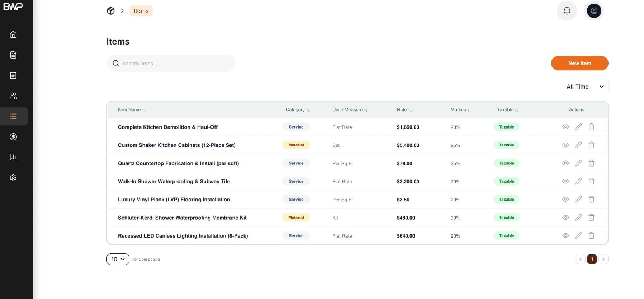Click the Search items field

click(x=171, y=63)
